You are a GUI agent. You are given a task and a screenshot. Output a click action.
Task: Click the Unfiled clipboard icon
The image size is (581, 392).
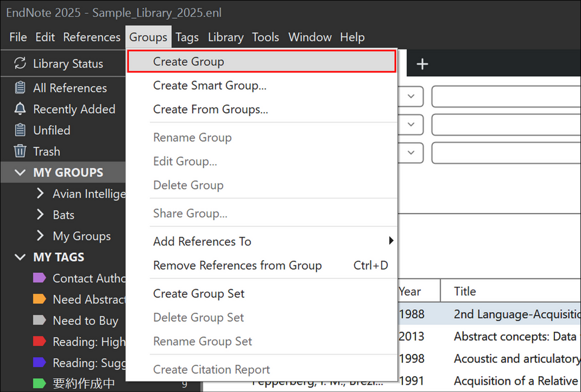[20, 130]
